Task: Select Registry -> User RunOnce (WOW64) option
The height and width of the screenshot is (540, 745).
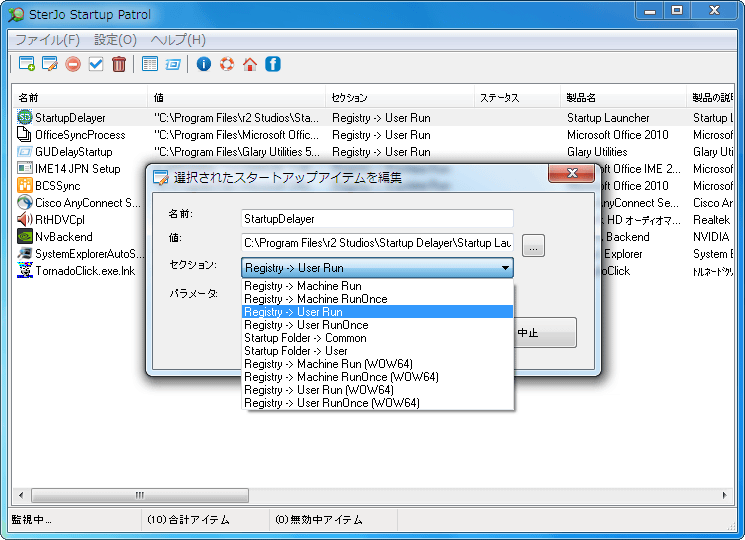Action: (377, 403)
